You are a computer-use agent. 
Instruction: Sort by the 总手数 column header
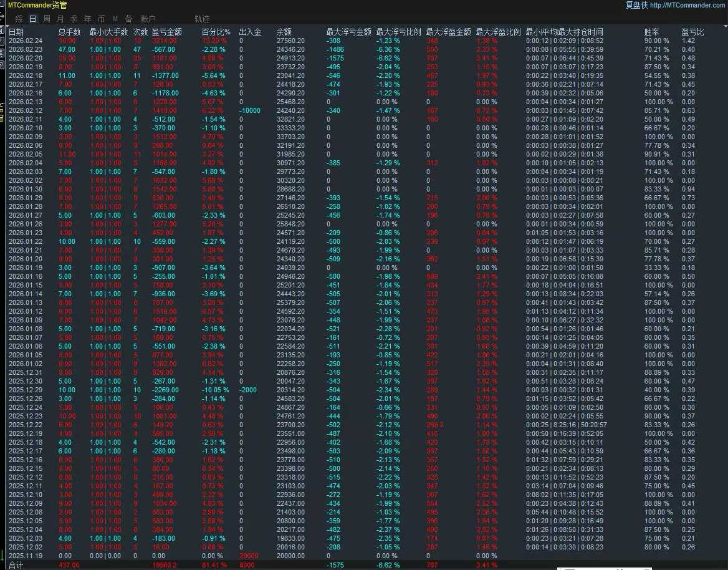point(70,32)
